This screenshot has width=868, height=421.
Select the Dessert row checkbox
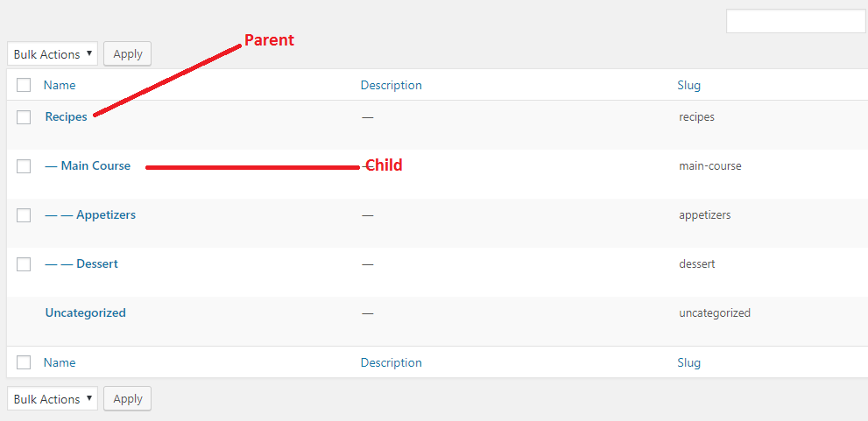pos(24,263)
